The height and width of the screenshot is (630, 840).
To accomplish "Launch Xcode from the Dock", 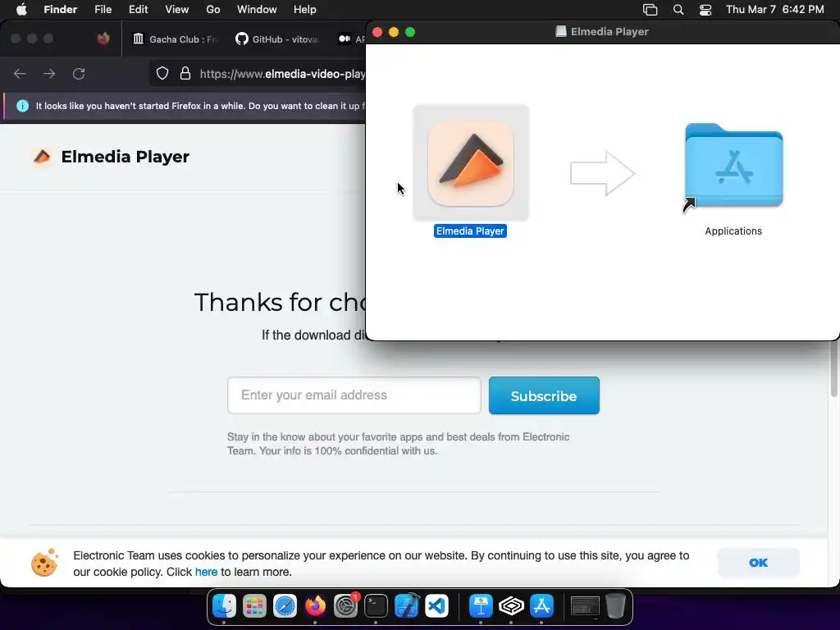I will (407, 606).
